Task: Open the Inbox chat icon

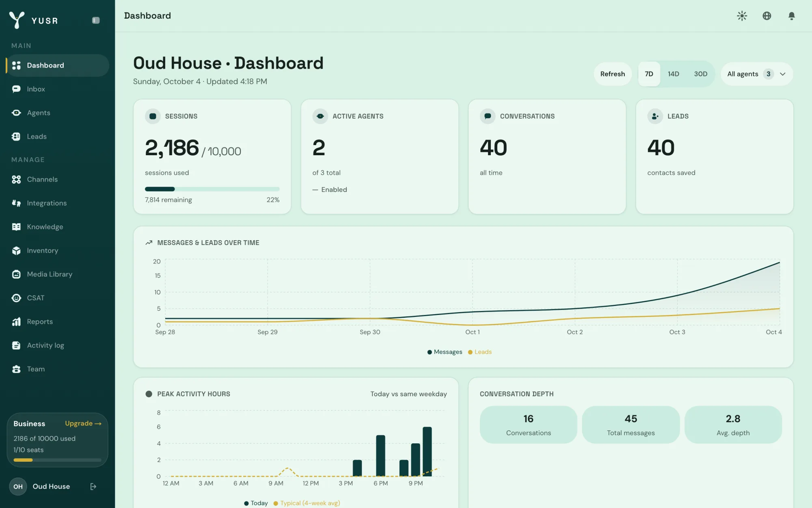Action: 16,89
